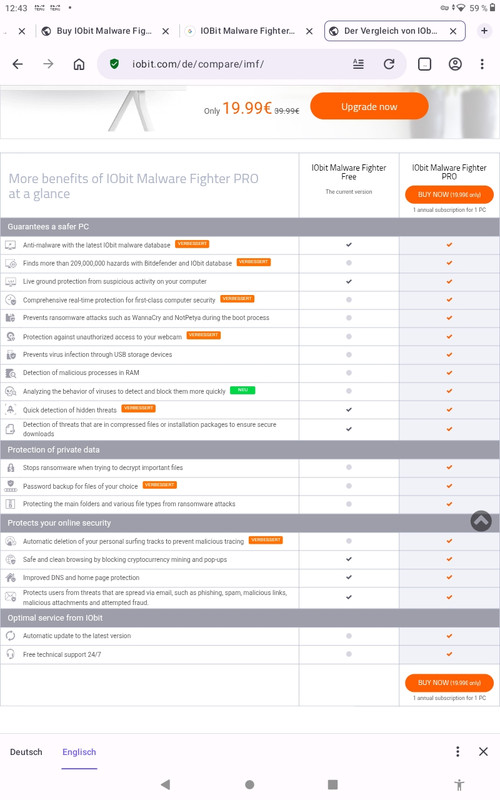
Task: Open browser three-dot overflow menu
Action: [482, 64]
